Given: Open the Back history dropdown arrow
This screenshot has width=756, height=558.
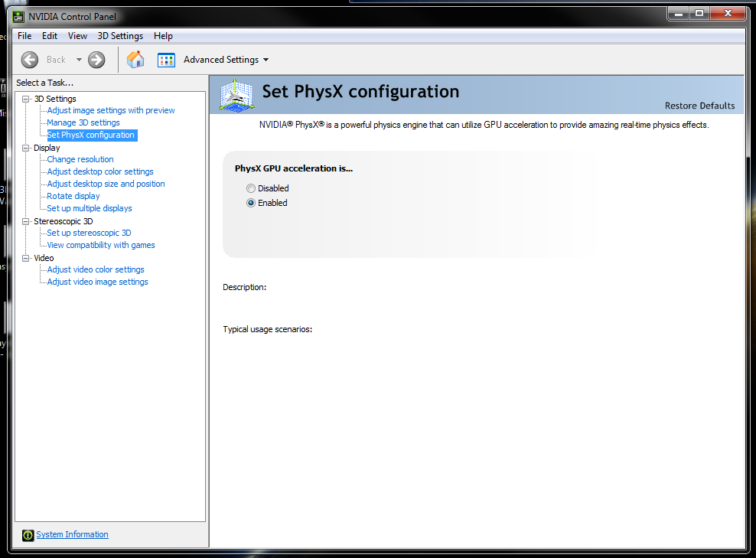Looking at the screenshot, I should 79,60.
